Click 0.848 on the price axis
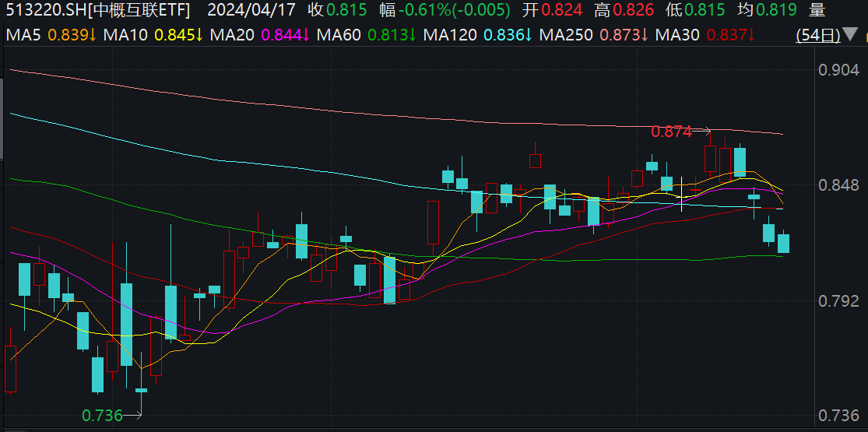This screenshot has height=432, width=868. click(839, 185)
